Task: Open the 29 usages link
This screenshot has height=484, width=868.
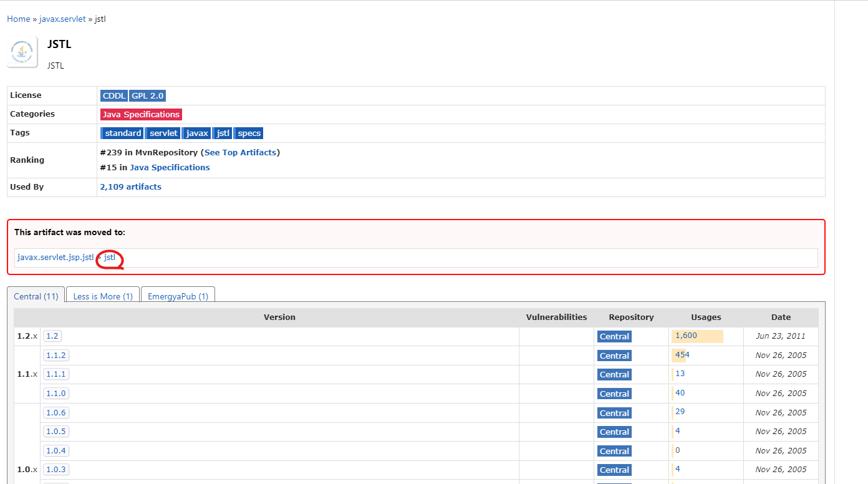Action: pos(680,412)
